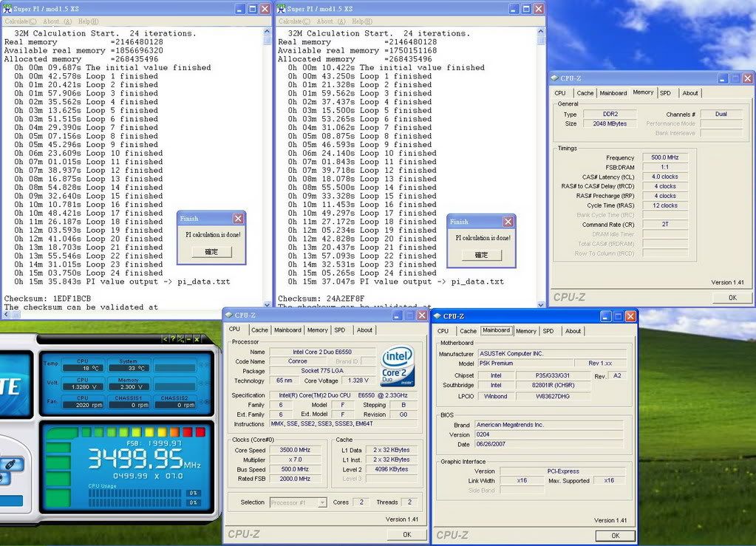
Task: Select the Cache tab in CPU window
Action: pos(259,330)
